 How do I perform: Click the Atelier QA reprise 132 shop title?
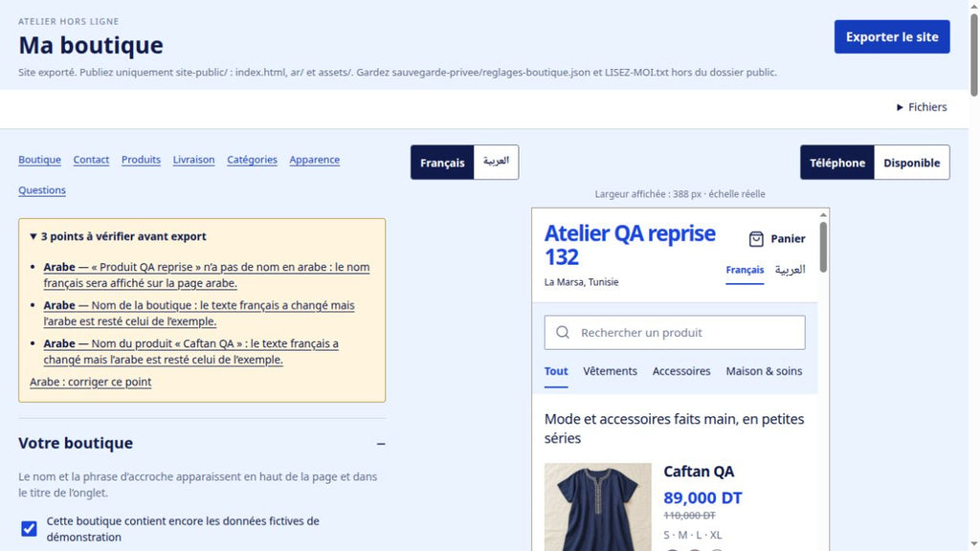[x=630, y=245]
